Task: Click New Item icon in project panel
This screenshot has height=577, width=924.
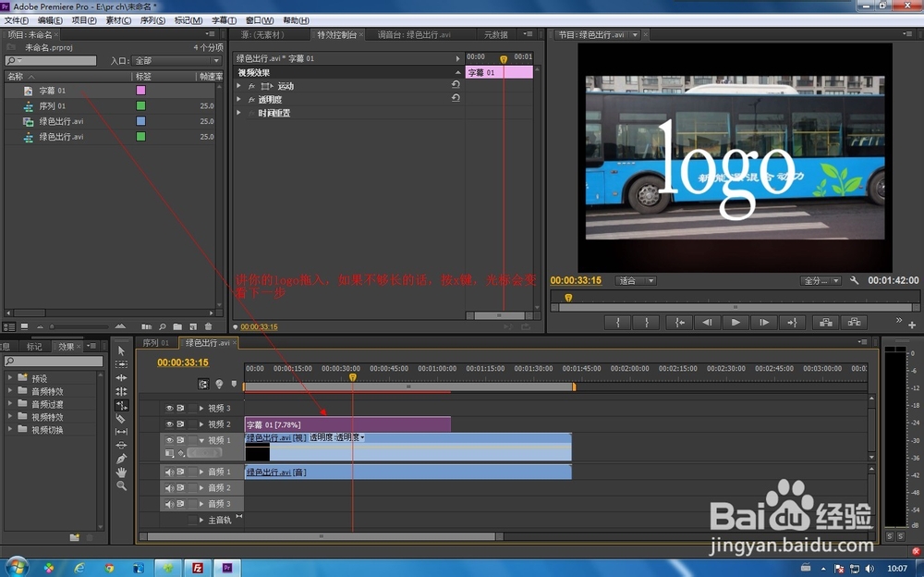Action: pos(193,326)
